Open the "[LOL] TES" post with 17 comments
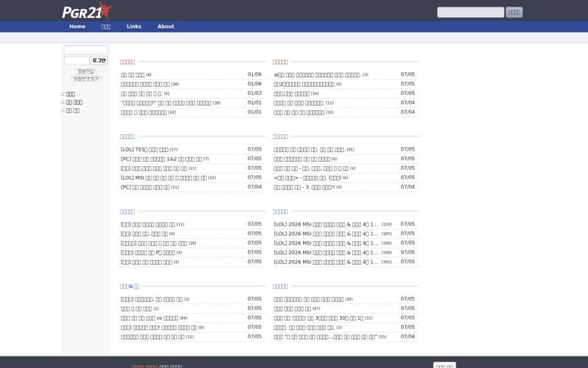This screenshot has width=588, height=368. pyautogui.click(x=149, y=150)
